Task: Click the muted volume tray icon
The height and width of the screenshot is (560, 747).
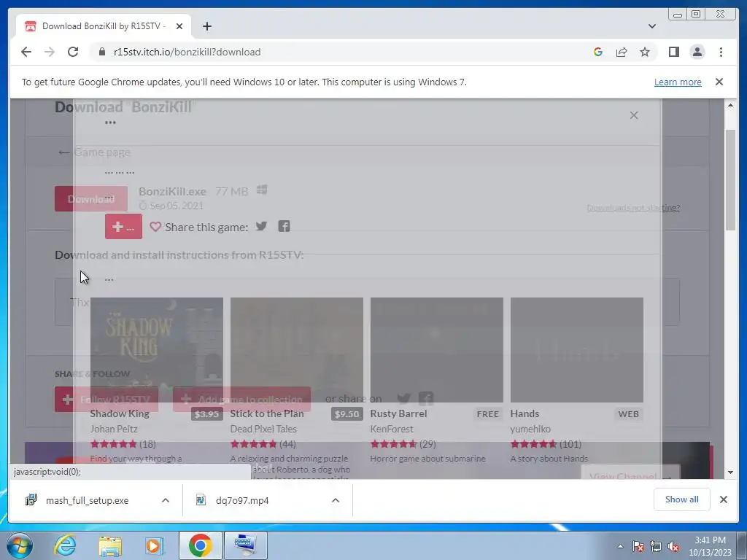Action: pos(673,546)
